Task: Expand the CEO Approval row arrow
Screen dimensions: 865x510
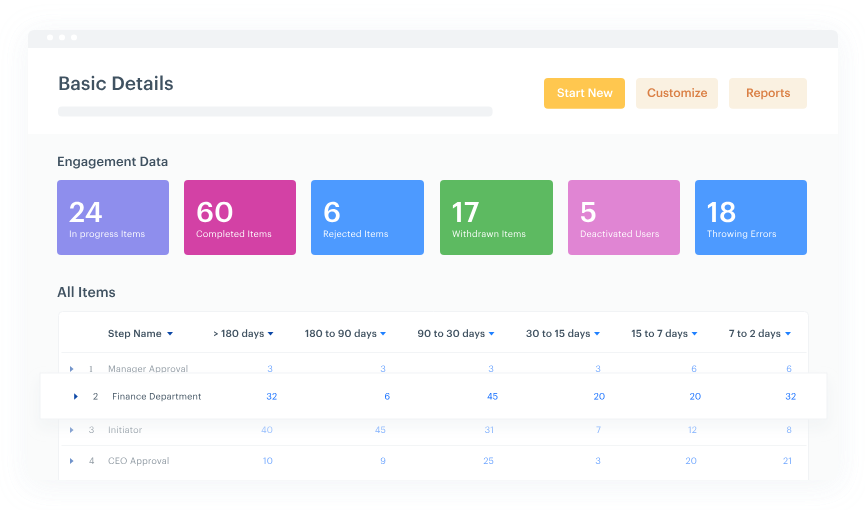Action: [x=72, y=461]
